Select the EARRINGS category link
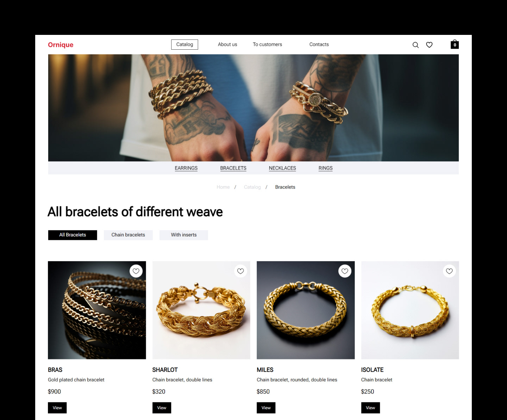The image size is (507, 420). pyautogui.click(x=186, y=168)
